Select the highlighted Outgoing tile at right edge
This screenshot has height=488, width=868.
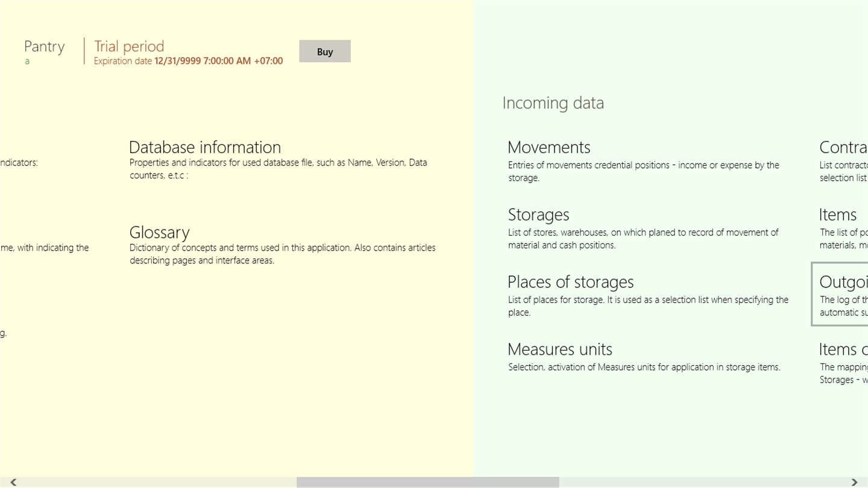842,294
